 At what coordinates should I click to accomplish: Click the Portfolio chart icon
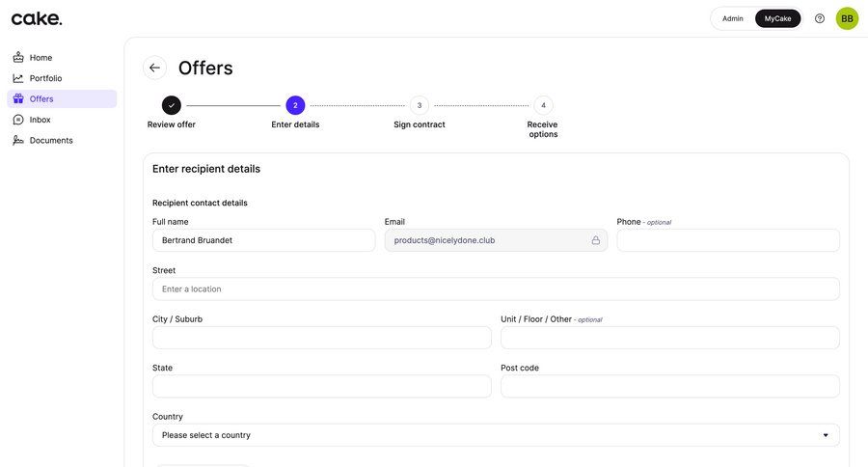click(18, 78)
